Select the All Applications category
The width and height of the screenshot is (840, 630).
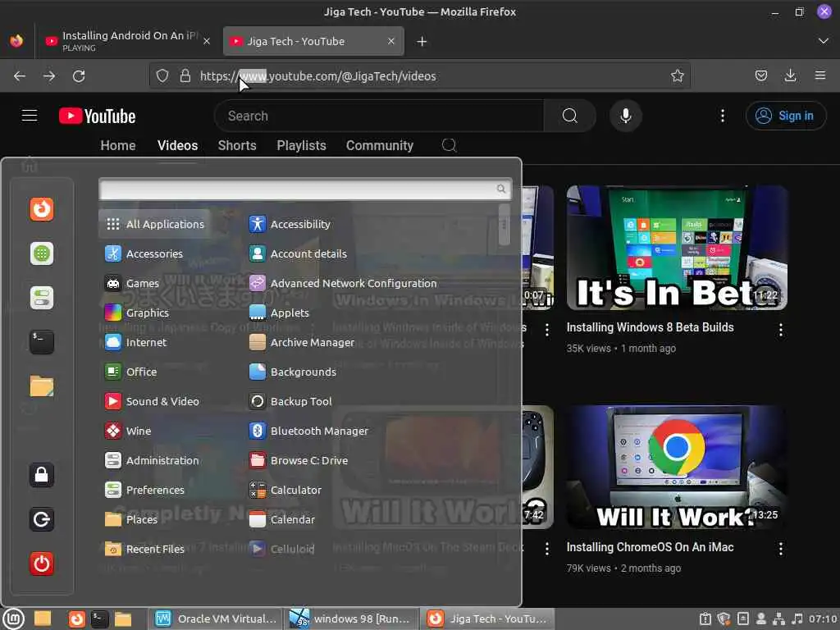154,224
